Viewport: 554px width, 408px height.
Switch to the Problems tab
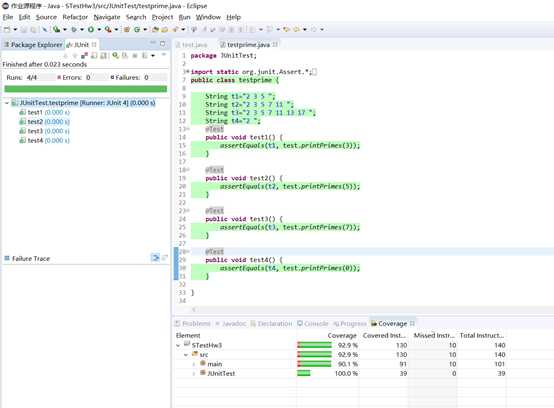[193, 323]
